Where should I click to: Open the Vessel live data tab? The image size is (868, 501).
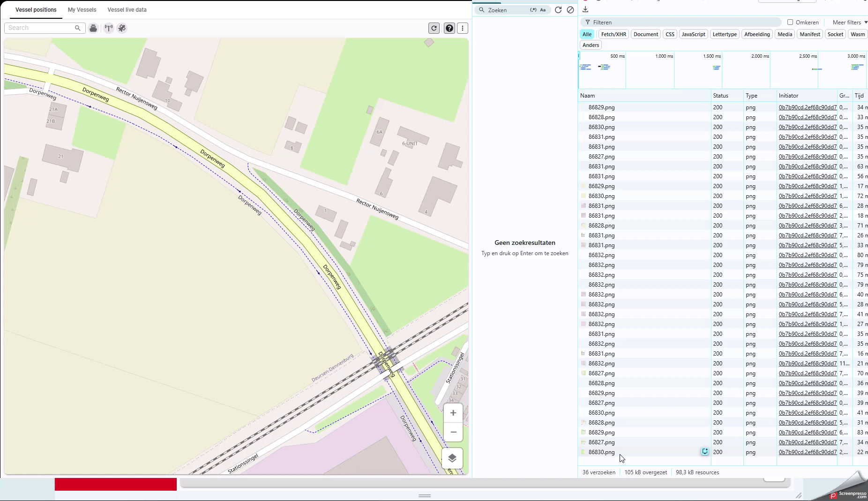pos(127,9)
